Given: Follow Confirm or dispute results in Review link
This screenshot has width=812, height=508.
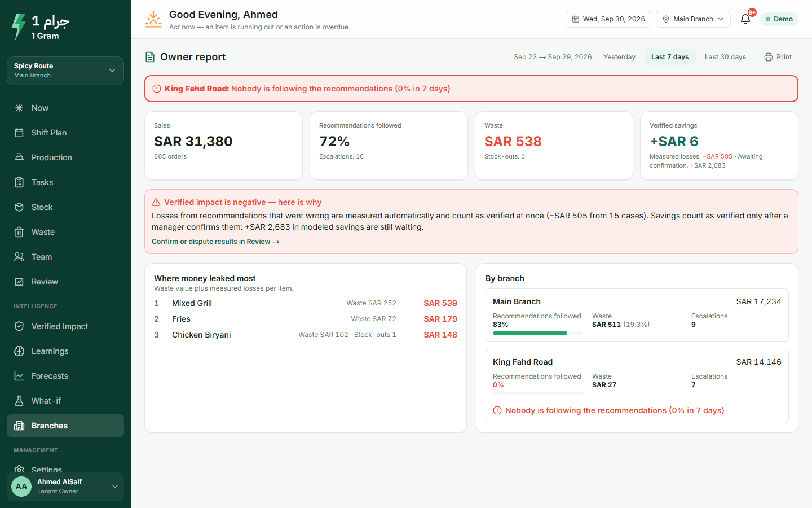Looking at the screenshot, I should coord(215,242).
